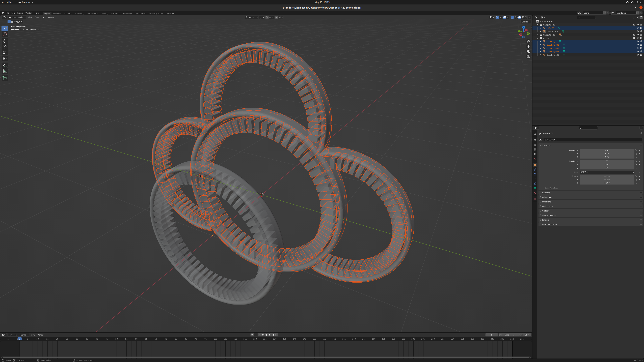Click the Scale Z value field

pos(607,183)
